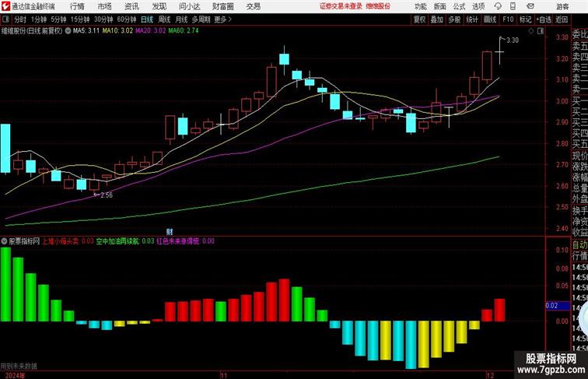Expand the 更多 periods chevron
Image resolution: width=588 pixels, height=379 pixels.
[223, 19]
